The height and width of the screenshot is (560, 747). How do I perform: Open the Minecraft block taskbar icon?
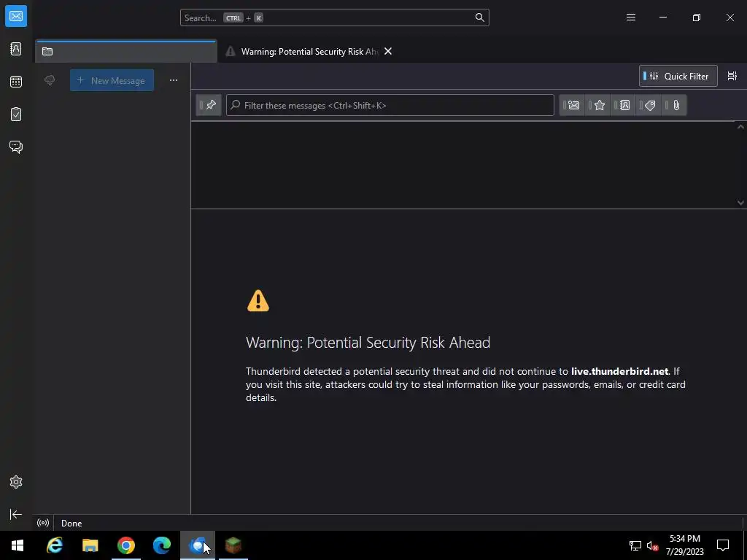[233, 545]
